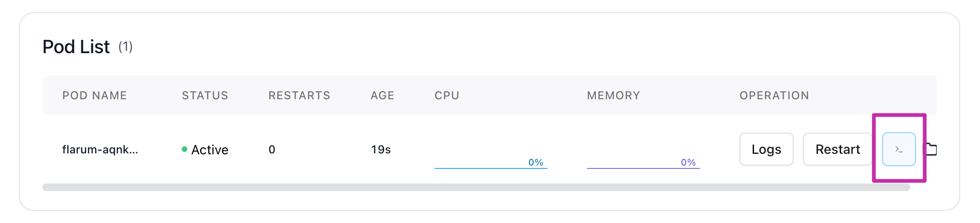980x223 pixels.
Task: Click the RESTARTS column header
Action: point(299,96)
